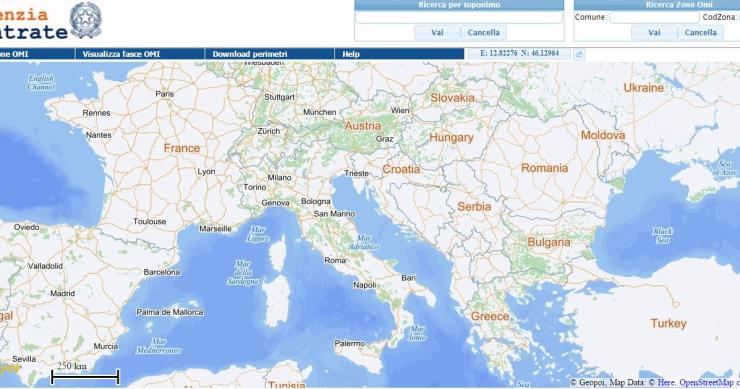Screen dimensions: 740x389
Task: Click the Oviedo label on the map
Action: point(26,228)
